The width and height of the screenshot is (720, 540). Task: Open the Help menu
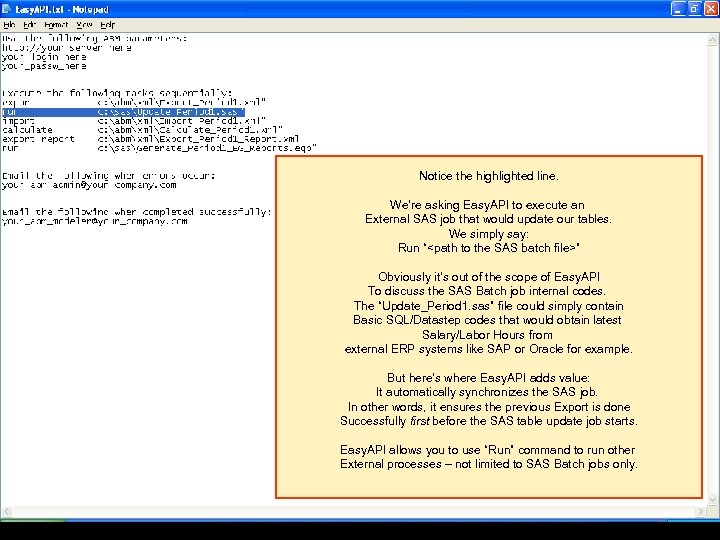click(107, 25)
